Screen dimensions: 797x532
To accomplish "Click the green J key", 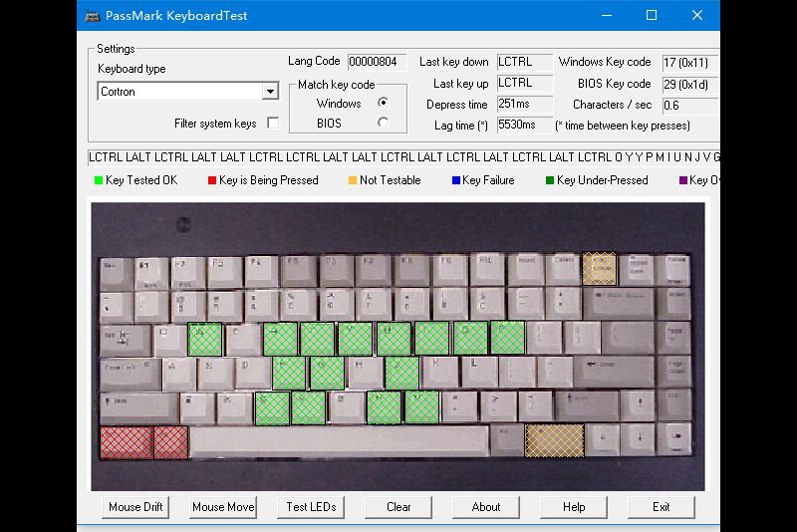I will click(x=401, y=374).
